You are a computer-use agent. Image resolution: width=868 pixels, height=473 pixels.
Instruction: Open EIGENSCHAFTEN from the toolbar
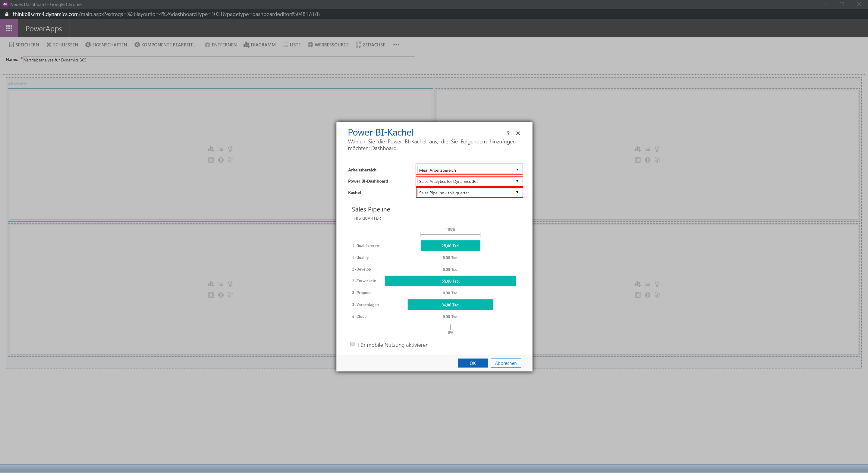(106, 45)
